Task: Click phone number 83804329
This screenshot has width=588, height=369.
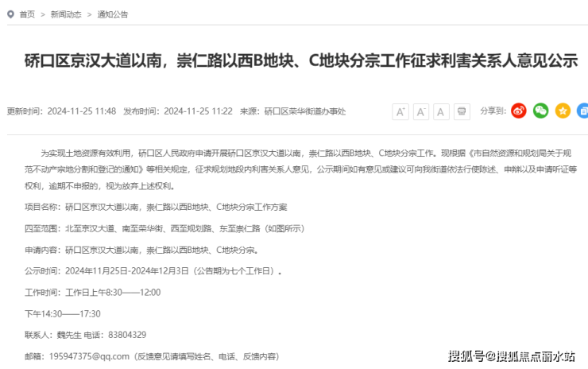Action: pos(127,335)
